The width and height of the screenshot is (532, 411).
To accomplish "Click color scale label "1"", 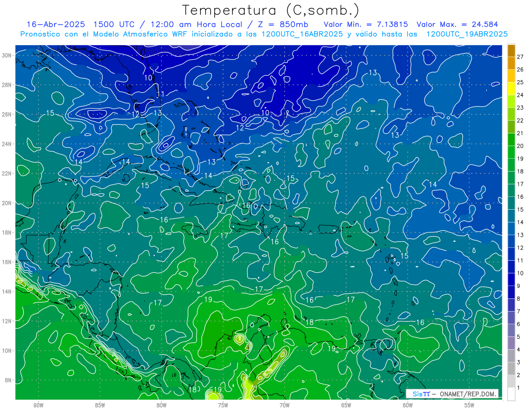I will click(x=519, y=388).
